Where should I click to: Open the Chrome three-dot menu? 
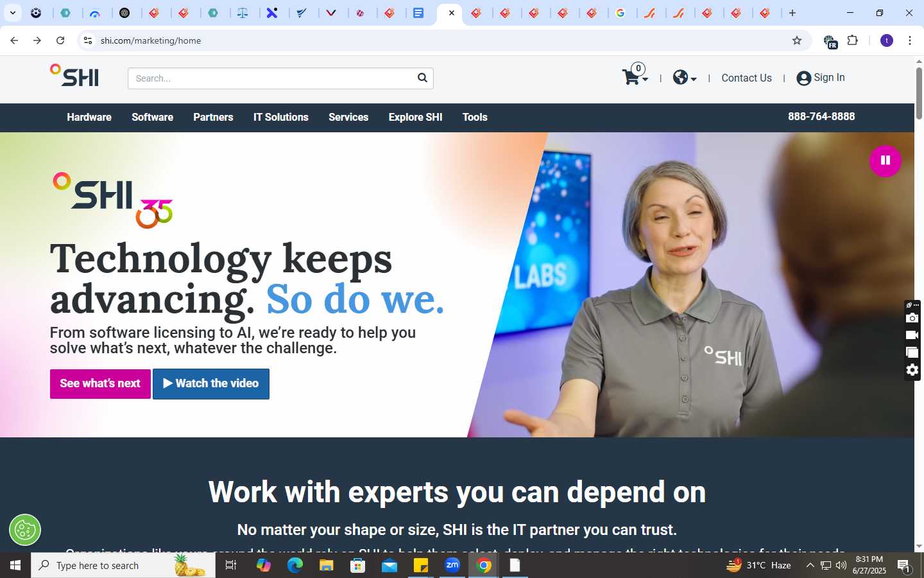pyautogui.click(x=910, y=40)
